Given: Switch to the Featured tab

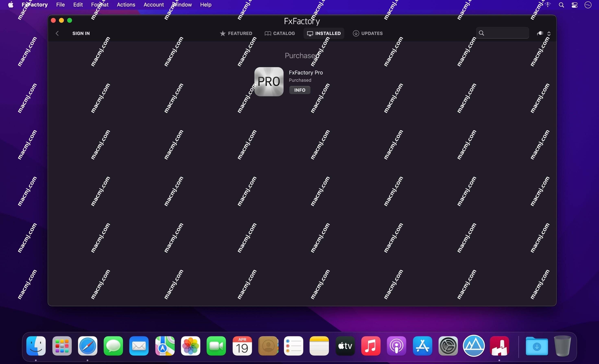Looking at the screenshot, I should tap(236, 33).
